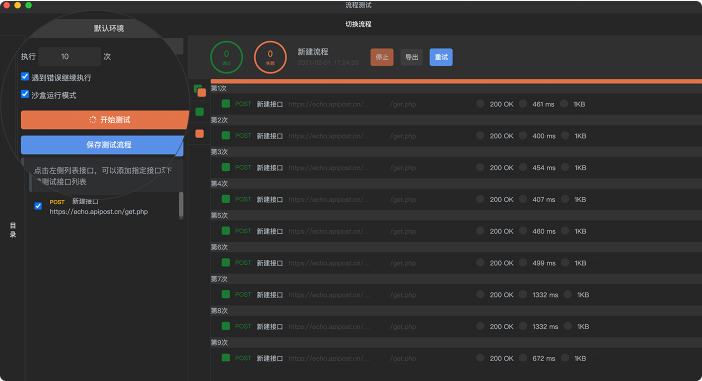Save using the 保存测试流程 button

[102, 145]
